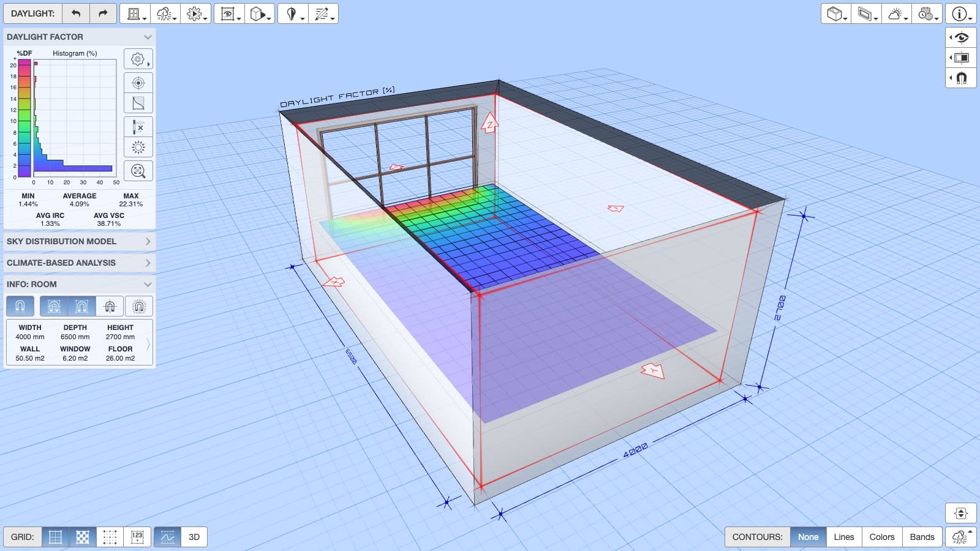Open the room box model dropdown
This screenshot has height=551, width=980.
836,13
